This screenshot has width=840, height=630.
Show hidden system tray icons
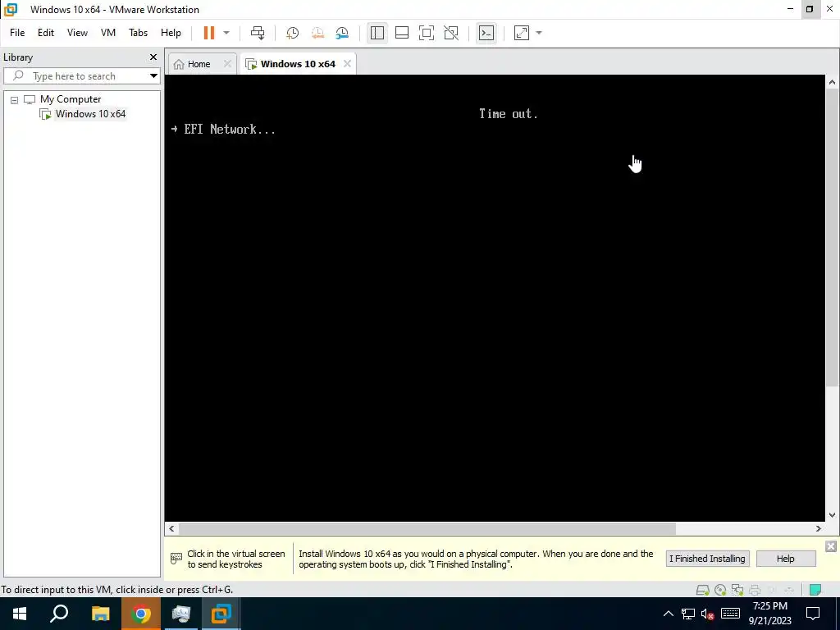(668, 614)
